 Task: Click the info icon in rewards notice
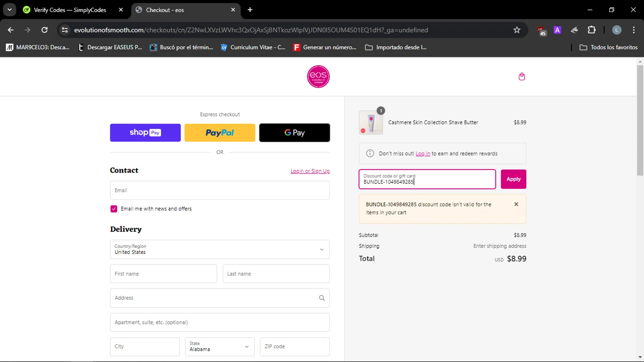(370, 153)
